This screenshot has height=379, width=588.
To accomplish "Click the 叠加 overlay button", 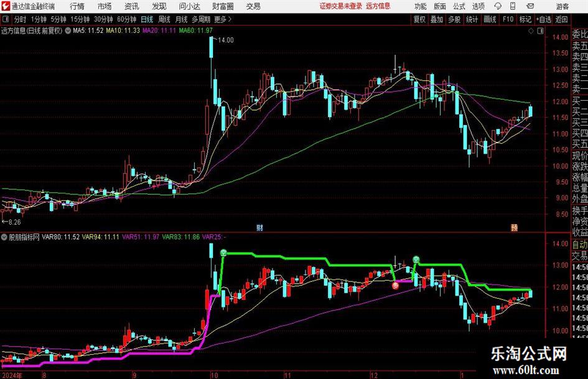I will (437, 19).
